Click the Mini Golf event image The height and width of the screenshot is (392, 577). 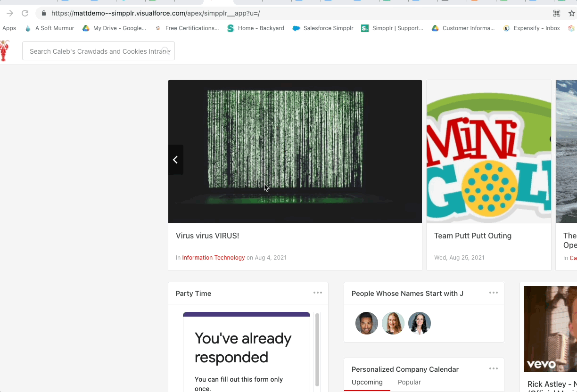point(489,151)
